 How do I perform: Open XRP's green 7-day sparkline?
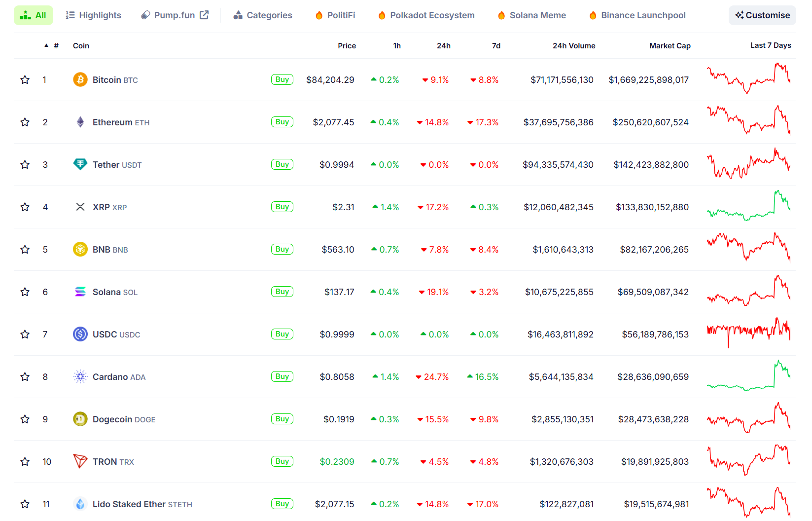(748, 205)
